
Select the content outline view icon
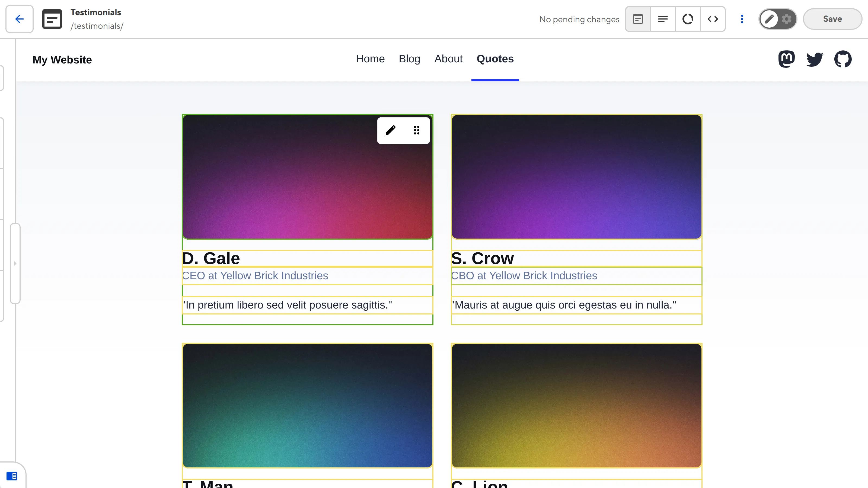click(x=663, y=19)
